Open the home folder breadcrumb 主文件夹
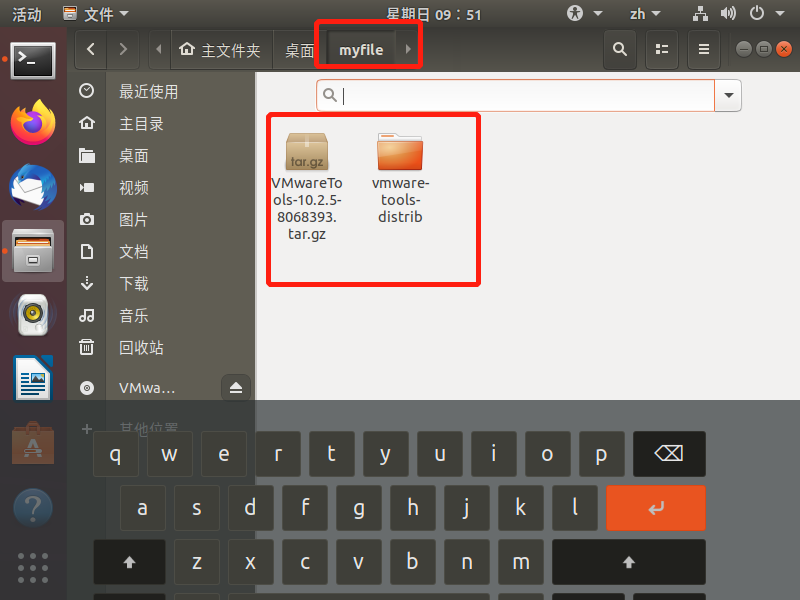Viewport: 800px width, 600px height. tap(220, 49)
